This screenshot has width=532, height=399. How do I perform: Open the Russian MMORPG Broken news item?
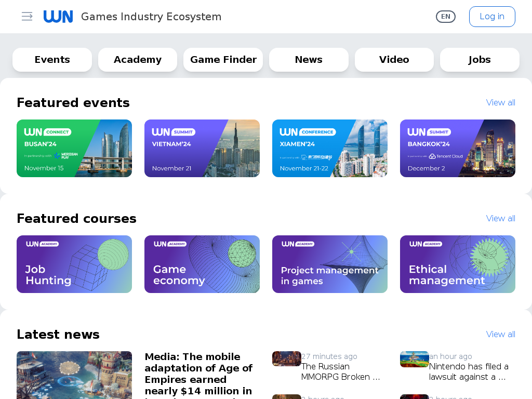tap(341, 371)
